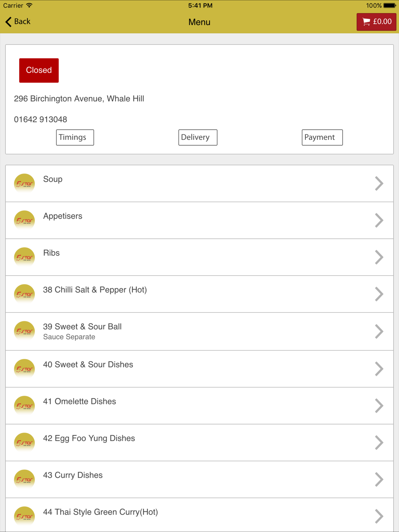Tap the 5:41 PM clock
This screenshot has height=532, width=399.
click(x=200, y=5)
